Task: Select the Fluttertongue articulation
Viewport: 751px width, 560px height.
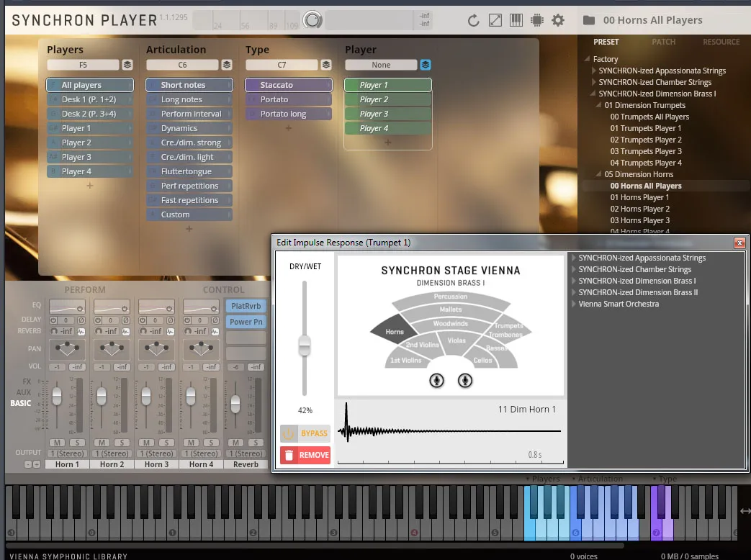Action: 186,171
